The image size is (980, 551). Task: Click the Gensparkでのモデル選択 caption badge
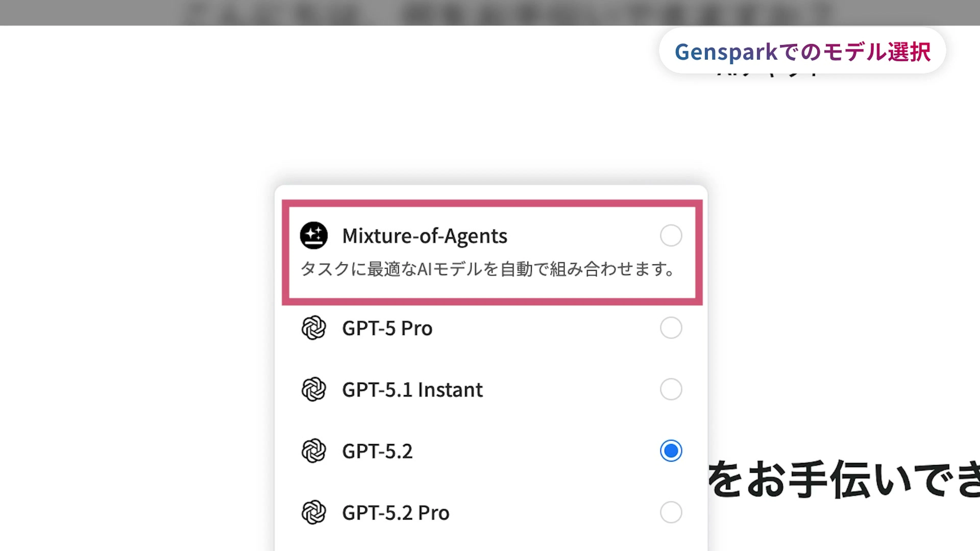(802, 51)
